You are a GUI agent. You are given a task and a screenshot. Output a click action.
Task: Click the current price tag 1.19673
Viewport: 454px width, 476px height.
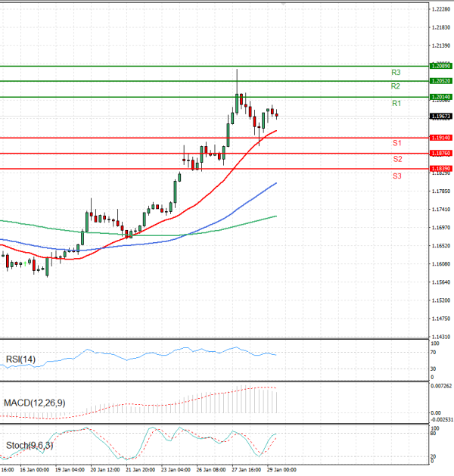440,116
